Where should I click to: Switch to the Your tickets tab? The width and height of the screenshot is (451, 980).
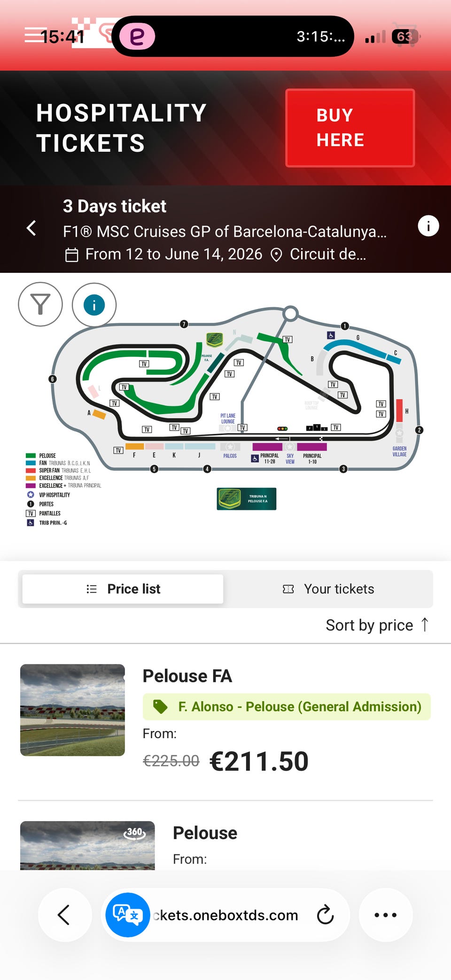[328, 589]
